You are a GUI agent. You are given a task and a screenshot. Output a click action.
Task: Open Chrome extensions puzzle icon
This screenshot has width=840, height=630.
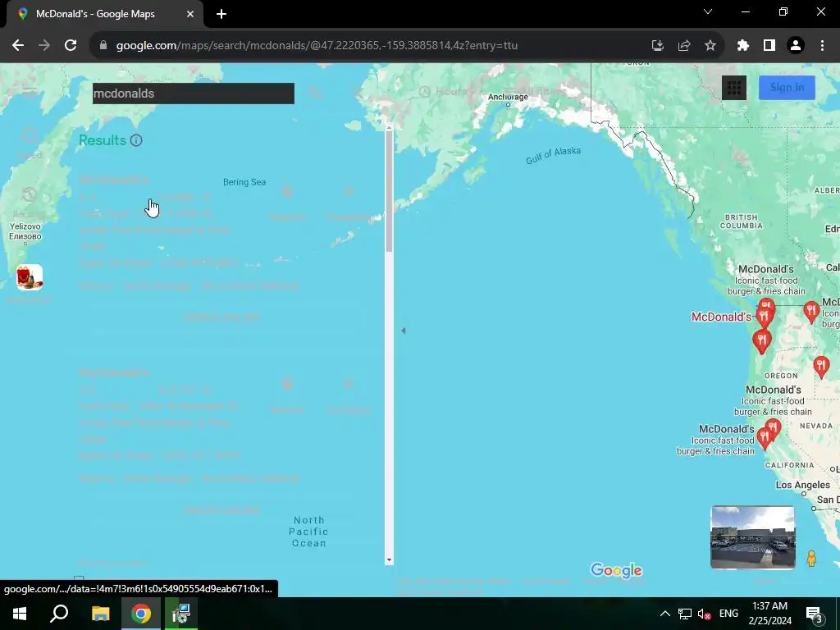tap(743, 46)
